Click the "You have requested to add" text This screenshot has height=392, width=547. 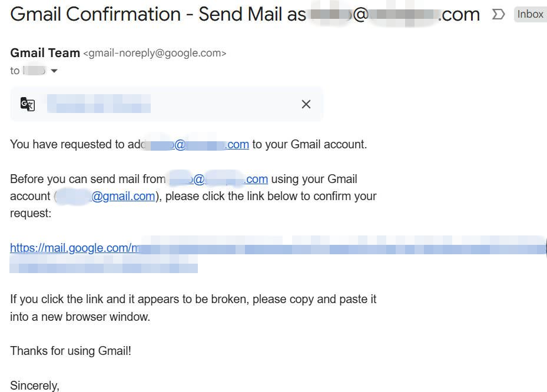[x=68, y=145]
